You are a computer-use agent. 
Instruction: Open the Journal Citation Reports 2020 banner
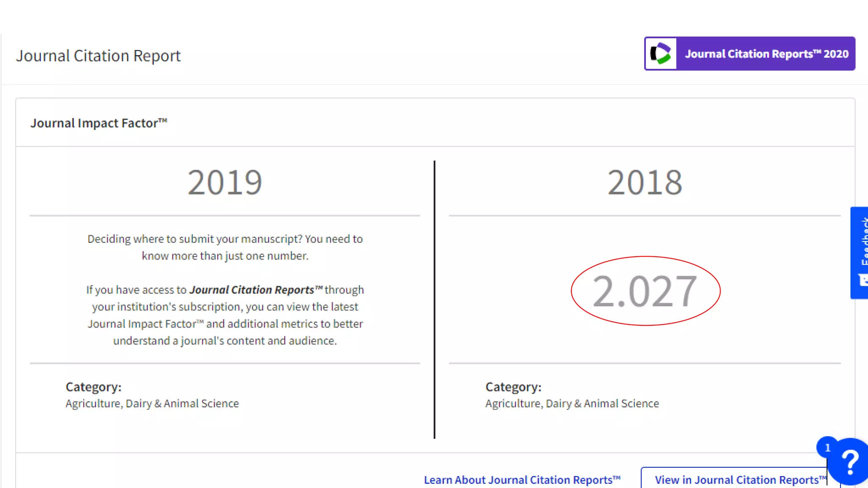point(766,54)
